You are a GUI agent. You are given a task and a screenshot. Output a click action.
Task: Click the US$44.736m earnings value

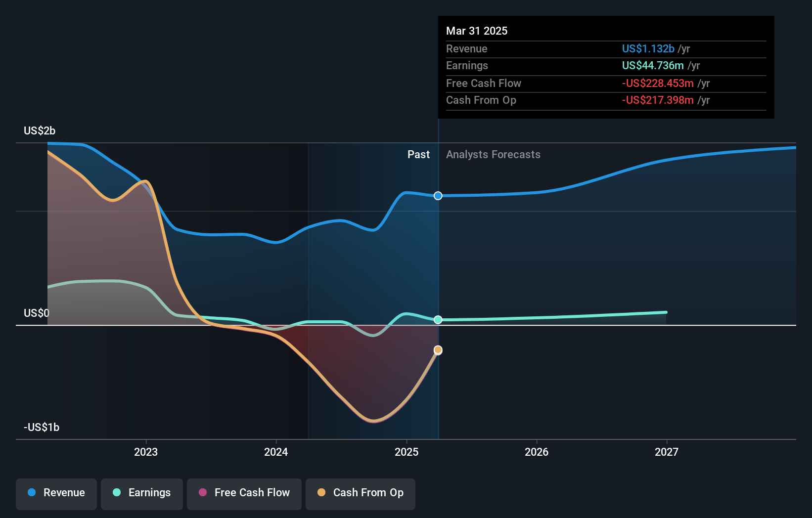pos(653,65)
